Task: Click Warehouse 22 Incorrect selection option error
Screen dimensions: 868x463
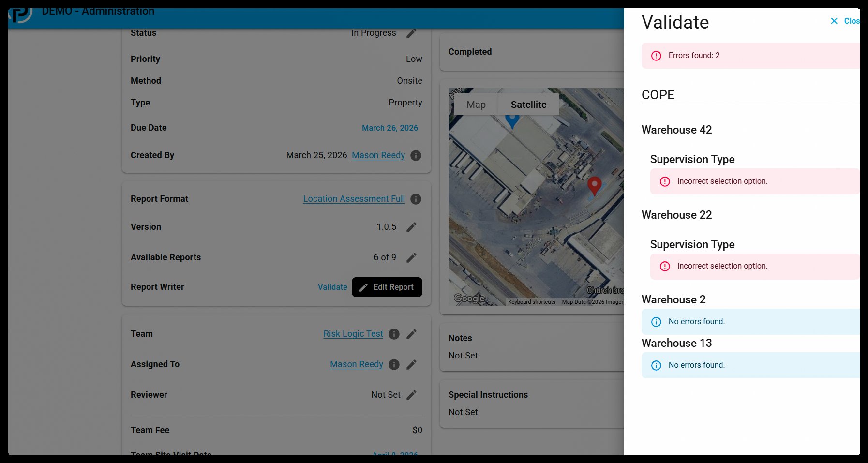Action: 755,266
